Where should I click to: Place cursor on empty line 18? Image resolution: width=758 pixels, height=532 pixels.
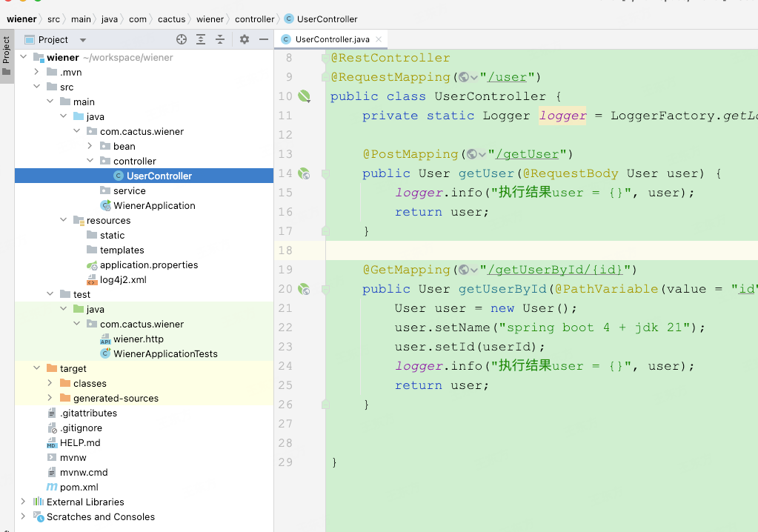[x=542, y=250]
